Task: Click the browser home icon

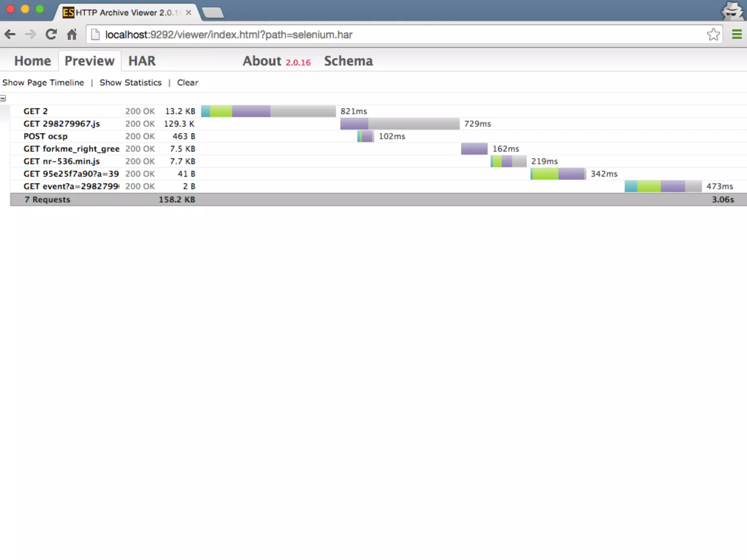Action: [72, 35]
